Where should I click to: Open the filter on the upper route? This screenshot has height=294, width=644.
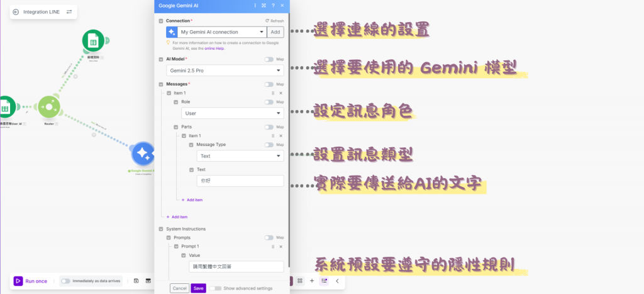pos(75,76)
